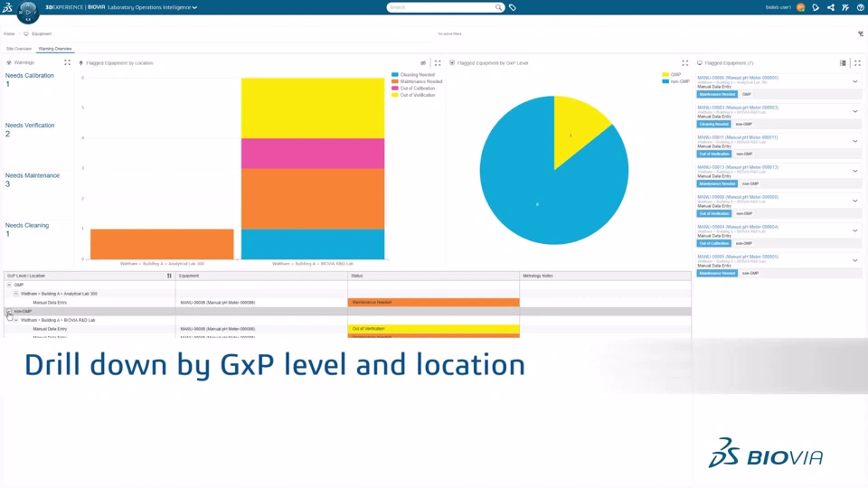Collapse the GMP tree row

click(x=9, y=285)
